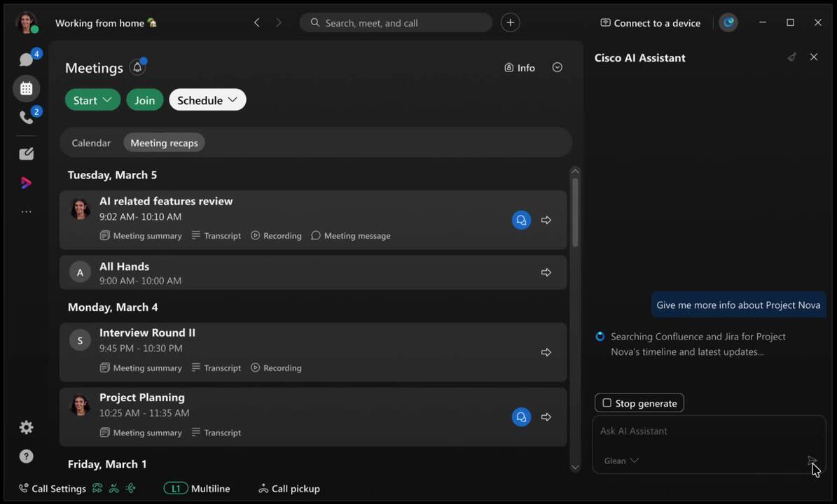Open Settings gear icon in the sidebar
Viewport: 837px width, 504px height.
27,427
